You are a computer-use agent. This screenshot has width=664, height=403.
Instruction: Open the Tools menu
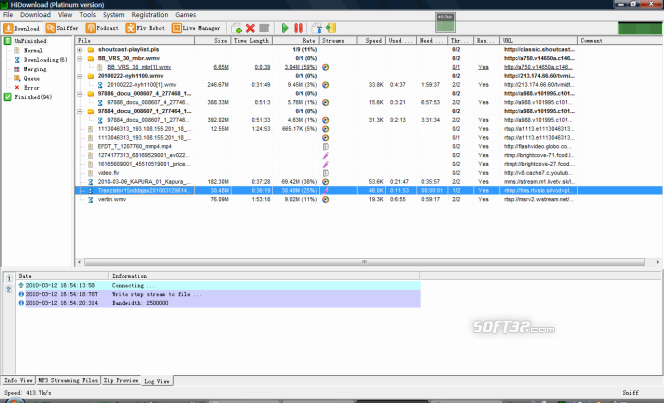[88, 15]
